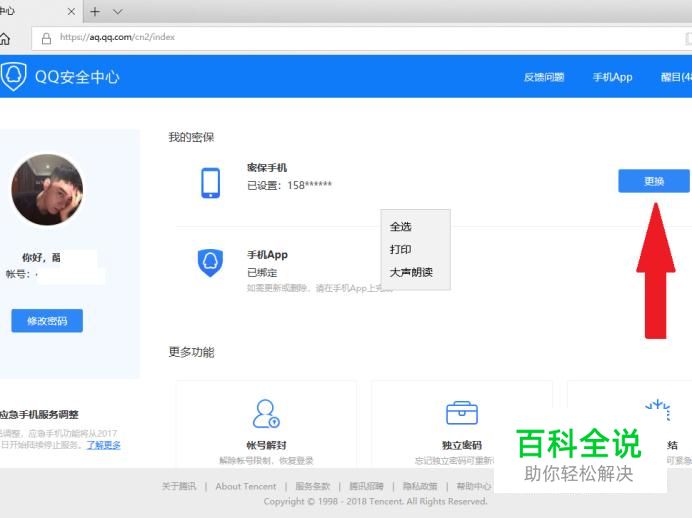Click the 我的密保 section heading
This screenshot has height=518, width=692.
point(191,137)
